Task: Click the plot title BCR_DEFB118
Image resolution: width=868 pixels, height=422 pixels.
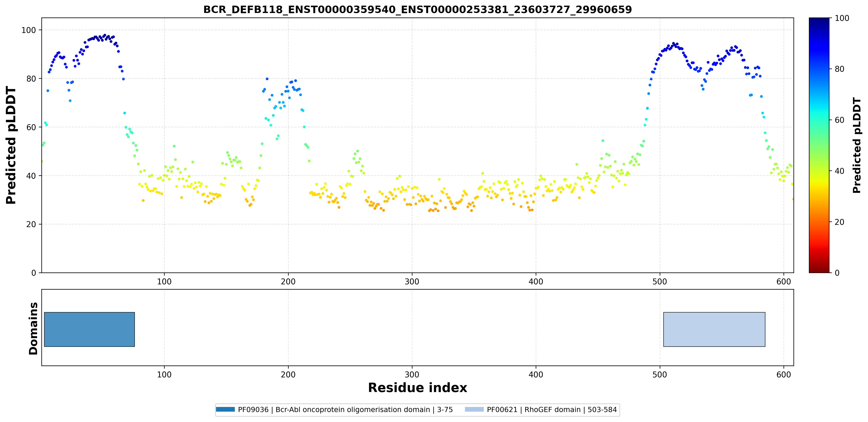Action: click(x=418, y=9)
